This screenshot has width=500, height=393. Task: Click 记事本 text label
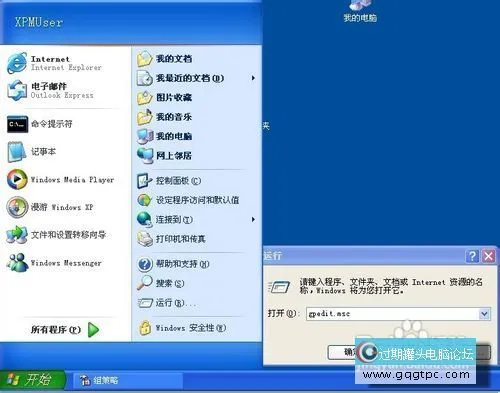pos(43,152)
